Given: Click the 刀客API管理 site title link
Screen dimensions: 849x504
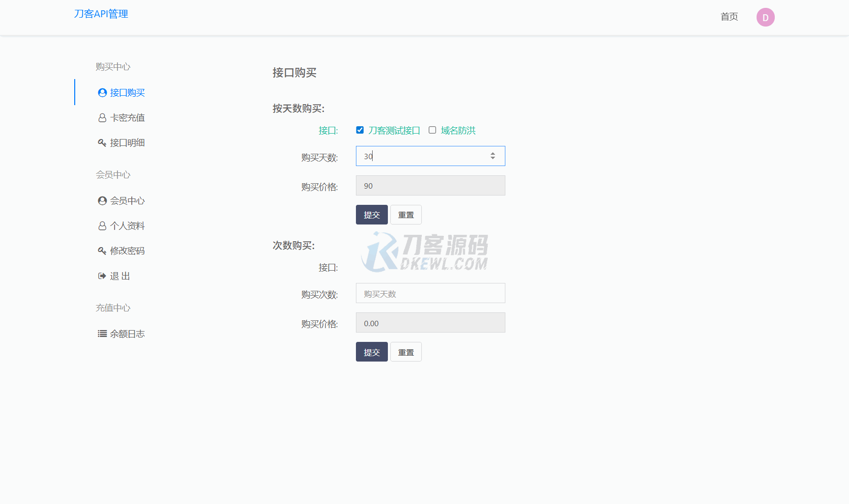Looking at the screenshot, I should click(101, 14).
